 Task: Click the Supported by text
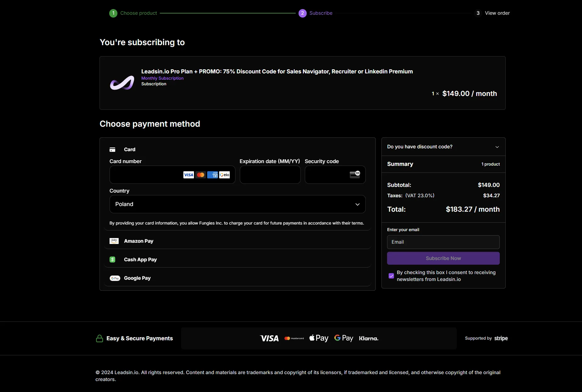478,338
